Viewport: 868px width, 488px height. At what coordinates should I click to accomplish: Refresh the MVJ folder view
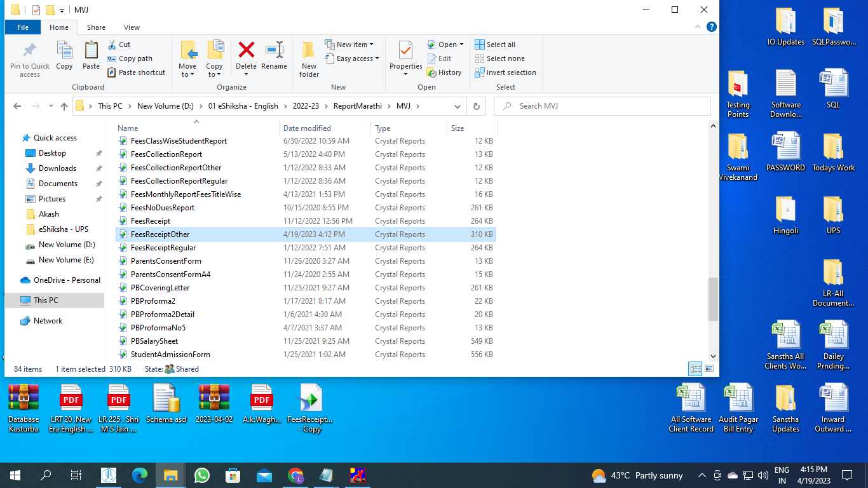(x=476, y=106)
